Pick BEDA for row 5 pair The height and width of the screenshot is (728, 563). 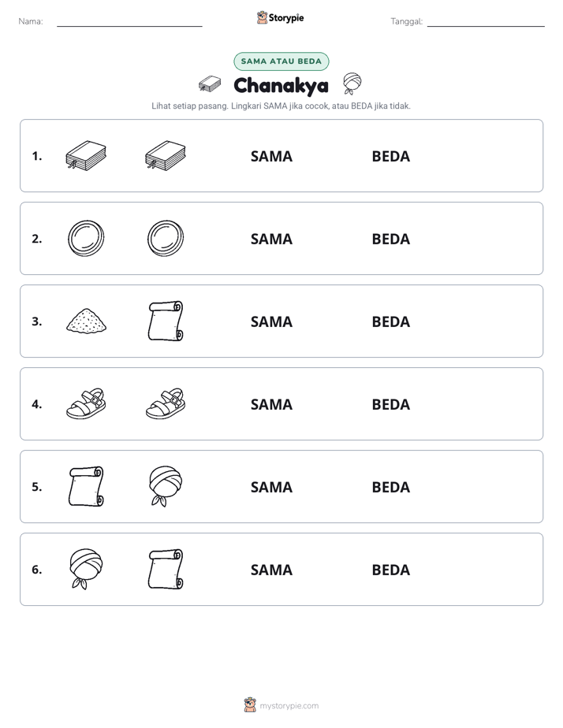390,487
